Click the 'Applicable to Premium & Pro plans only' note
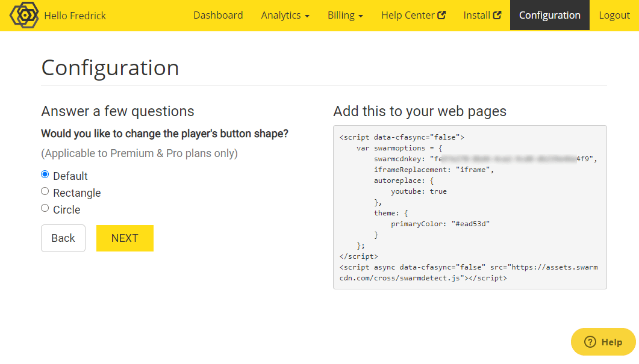Image resolution: width=639 pixels, height=364 pixels. 139,153
